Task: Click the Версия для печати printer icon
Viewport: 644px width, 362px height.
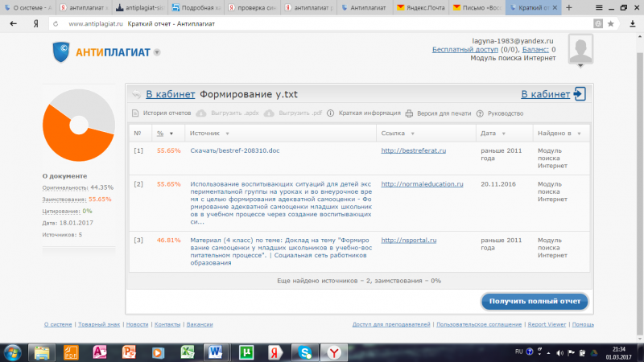Action: click(409, 113)
